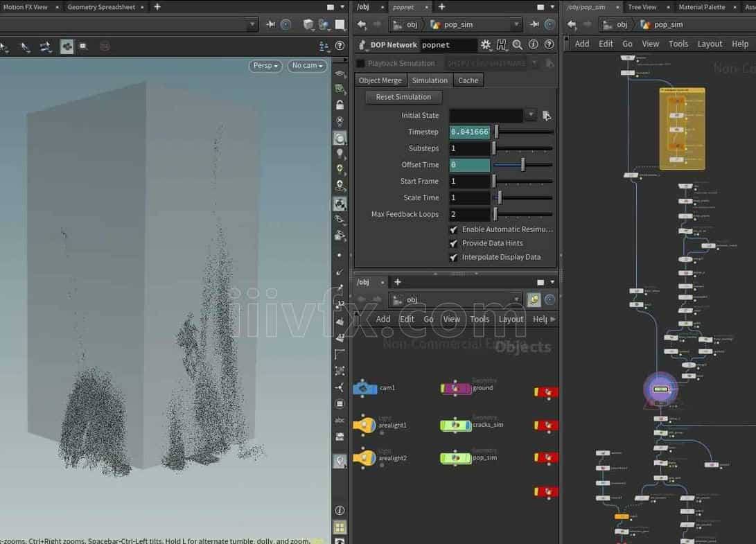The image size is (756, 544).
Task: Click pop_sim in the parameter pane path
Action: (x=458, y=24)
